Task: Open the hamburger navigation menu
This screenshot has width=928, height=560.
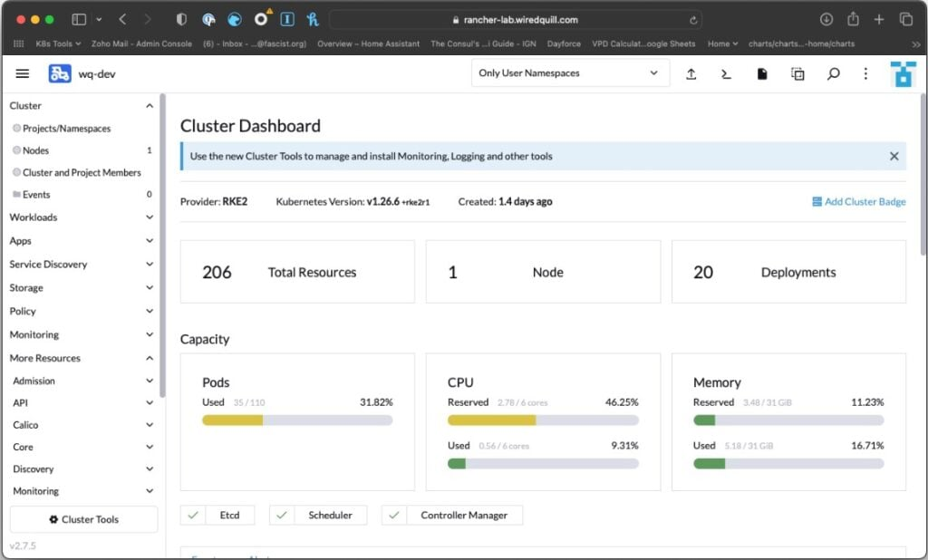Action: [23, 73]
